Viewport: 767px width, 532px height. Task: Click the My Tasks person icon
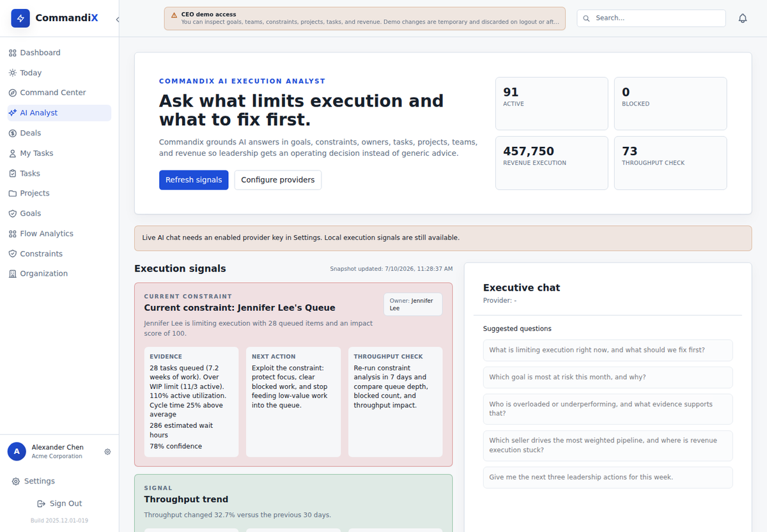point(12,153)
